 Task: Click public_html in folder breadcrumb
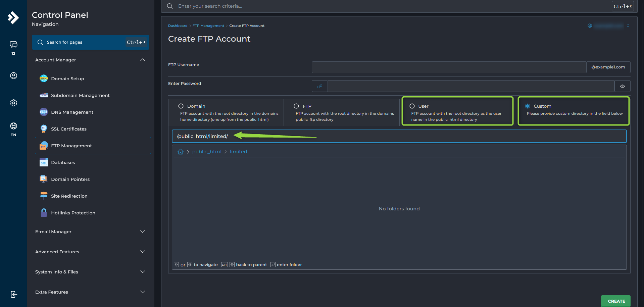pos(207,152)
